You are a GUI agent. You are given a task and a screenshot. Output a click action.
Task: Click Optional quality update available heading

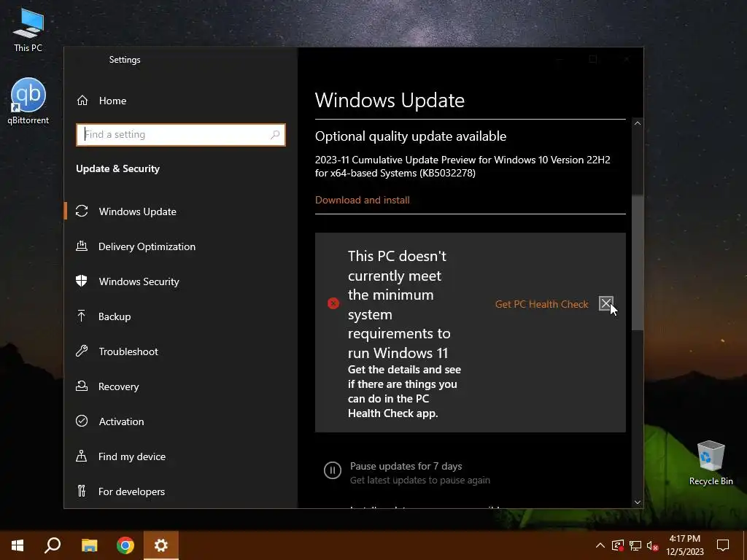[411, 136]
